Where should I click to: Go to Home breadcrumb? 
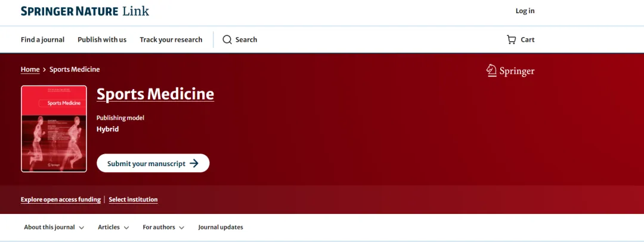30,69
